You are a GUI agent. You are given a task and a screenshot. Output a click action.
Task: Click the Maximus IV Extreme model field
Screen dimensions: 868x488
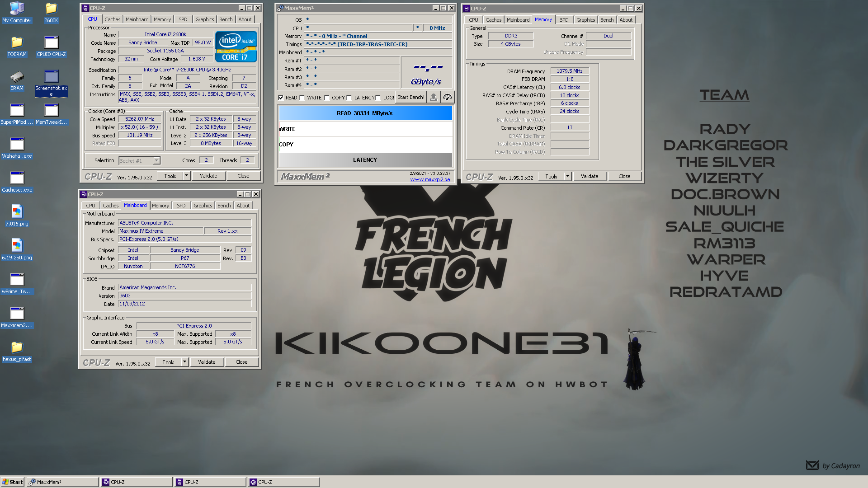[x=160, y=231]
